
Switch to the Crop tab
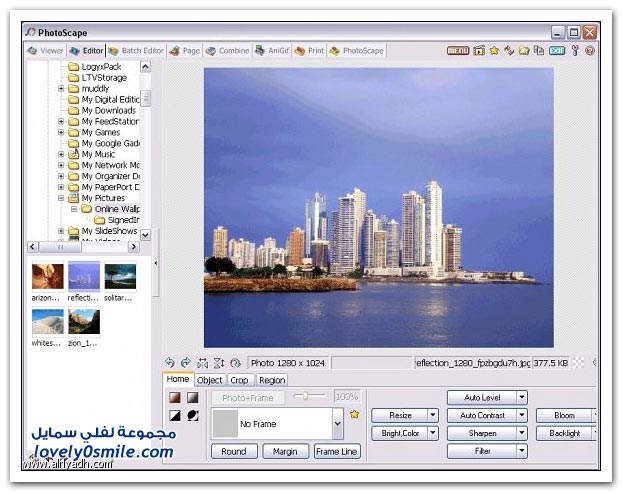pyautogui.click(x=239, y=380)
